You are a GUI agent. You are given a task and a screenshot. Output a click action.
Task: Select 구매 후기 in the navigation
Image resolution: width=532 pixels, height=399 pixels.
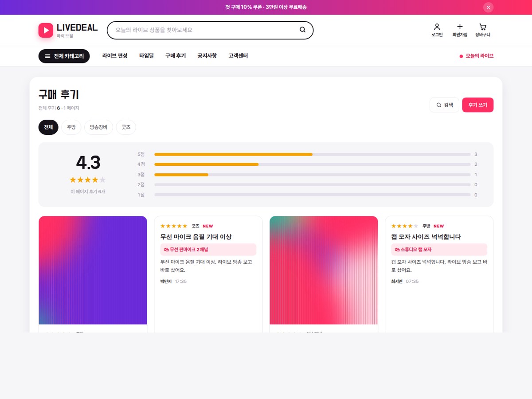coord(176,56)
